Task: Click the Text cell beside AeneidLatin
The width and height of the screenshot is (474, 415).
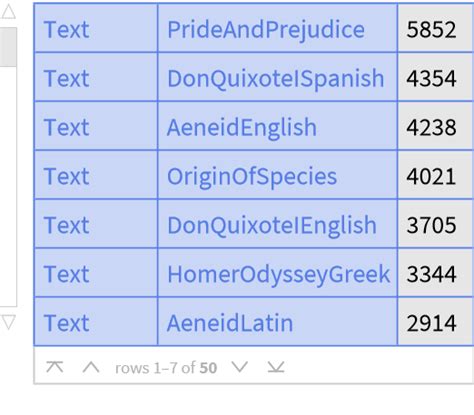Action: [x=96, y=322]
